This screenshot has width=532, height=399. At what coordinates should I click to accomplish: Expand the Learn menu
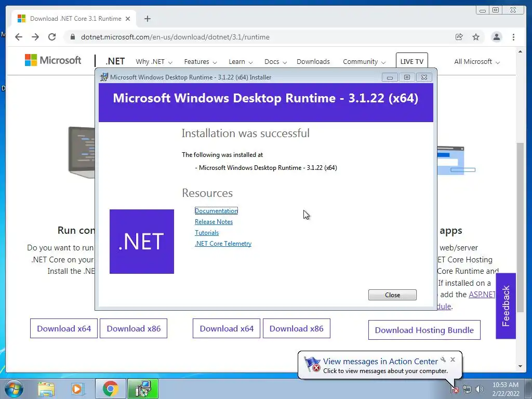pos(241,62)
